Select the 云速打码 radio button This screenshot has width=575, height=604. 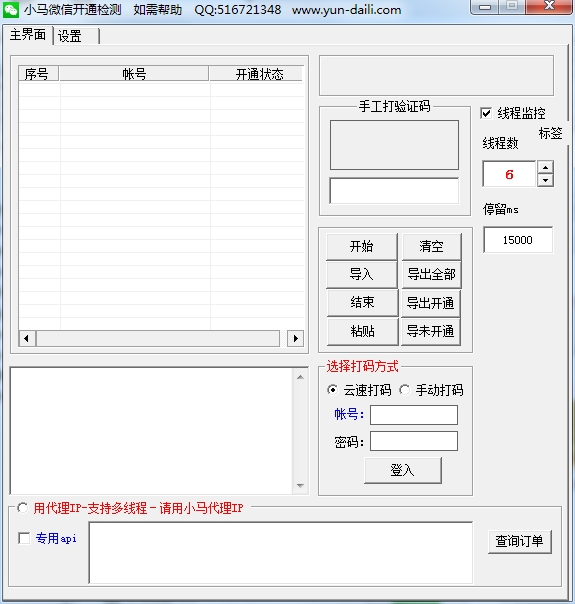332,390
